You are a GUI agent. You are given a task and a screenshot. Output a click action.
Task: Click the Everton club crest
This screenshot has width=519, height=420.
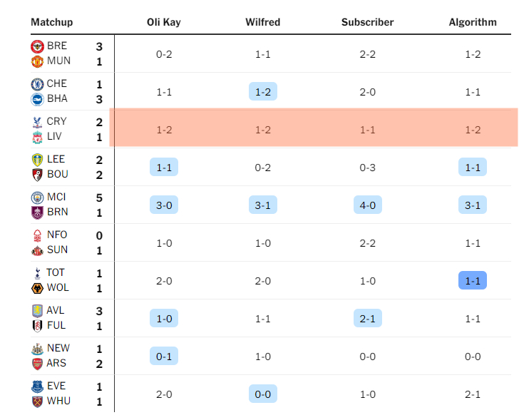pyautogui.click(x=37, y=386)
